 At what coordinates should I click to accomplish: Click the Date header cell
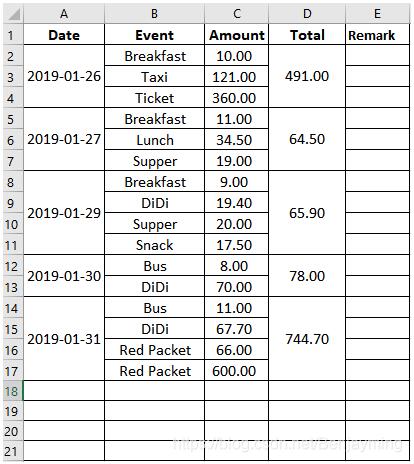coord(64,35)
